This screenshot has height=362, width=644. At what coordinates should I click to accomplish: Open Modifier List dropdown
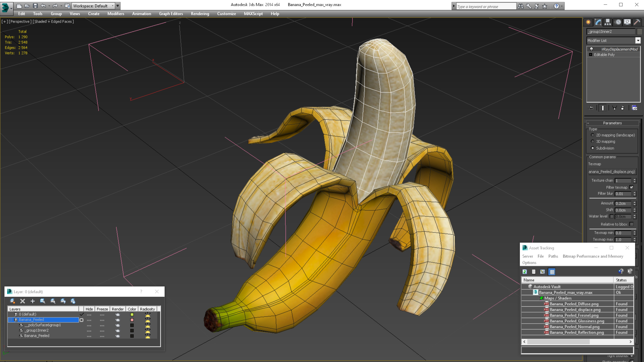pyautogui.click(x=638, y=40)
